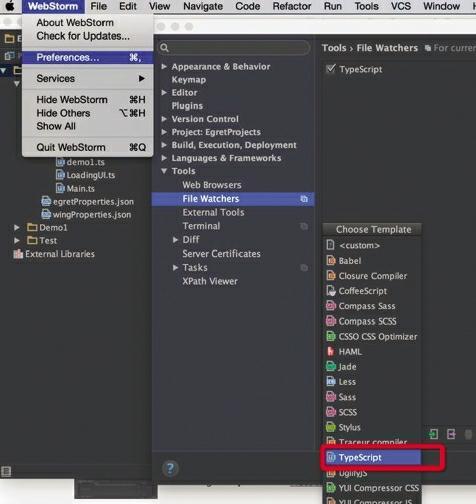Open Main.ts file icon in project tree

tap(60, 188)
